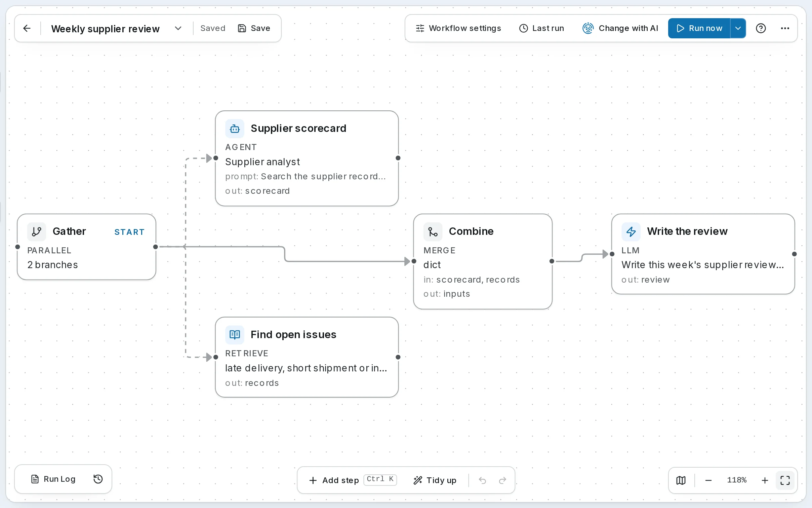
Task: Go back using the left arrow
Action: (x=27, y=28)
